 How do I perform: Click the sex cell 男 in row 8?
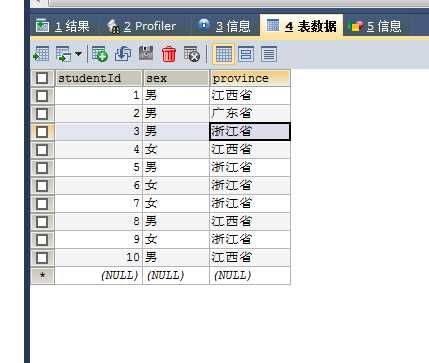(x=176, y=222)
